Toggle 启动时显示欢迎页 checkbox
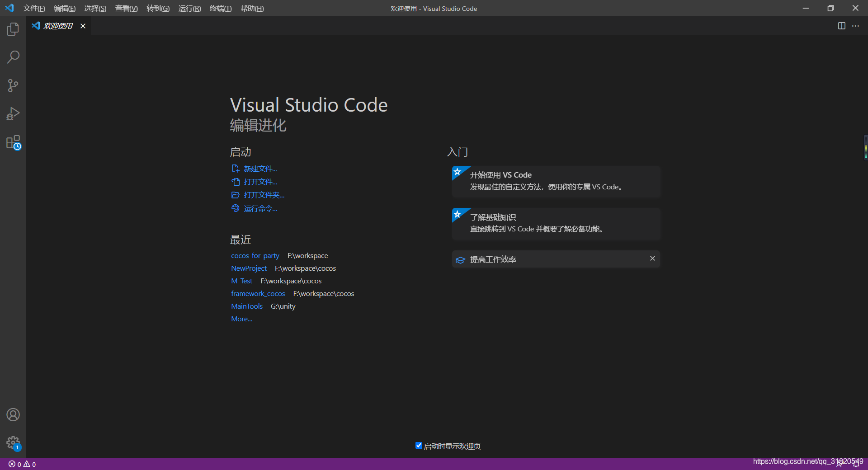Image resolution: width=868 pixels, height=470 pixels. pyautogui.click(x=419, y=446)
